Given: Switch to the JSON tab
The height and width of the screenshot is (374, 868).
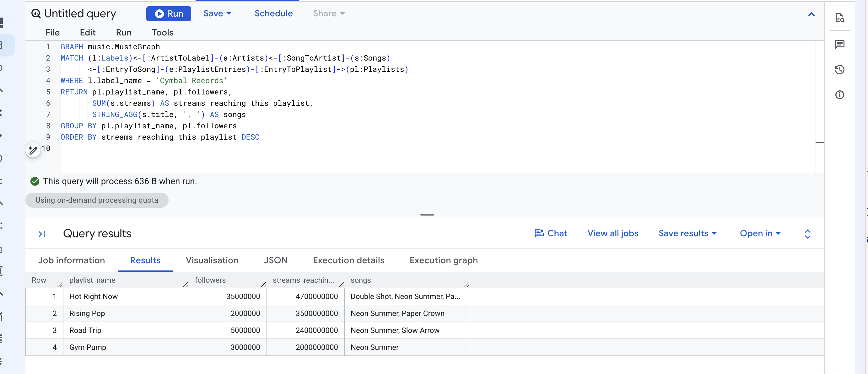Looking at the screenshot, I should (x=275, y=260).
